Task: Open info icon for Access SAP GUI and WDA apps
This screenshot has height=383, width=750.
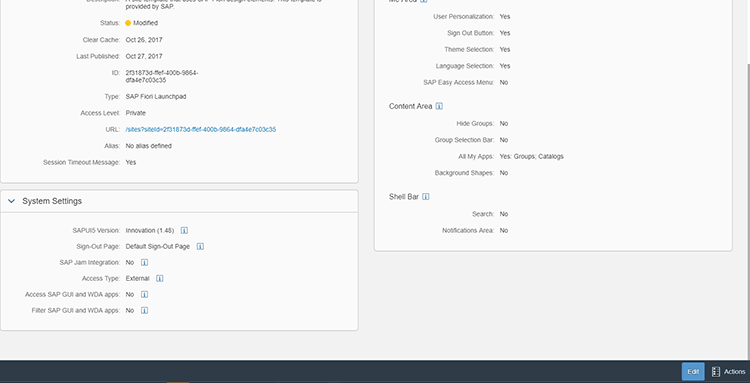Action: point(144,295)
